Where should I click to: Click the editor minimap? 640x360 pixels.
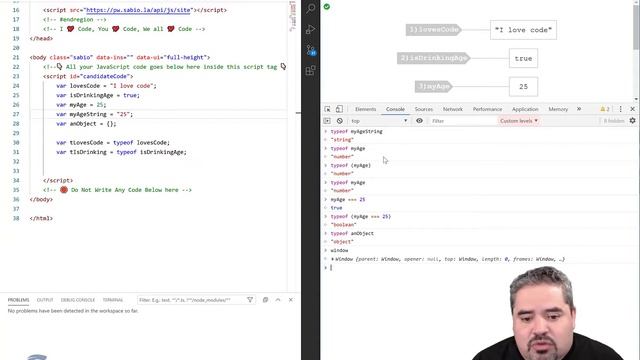pyautogui.click(x=293, y=16)
